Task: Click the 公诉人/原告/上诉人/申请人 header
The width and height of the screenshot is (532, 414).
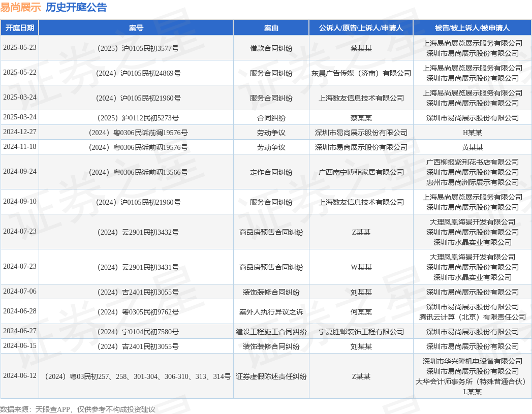Action: coord(361,28)
